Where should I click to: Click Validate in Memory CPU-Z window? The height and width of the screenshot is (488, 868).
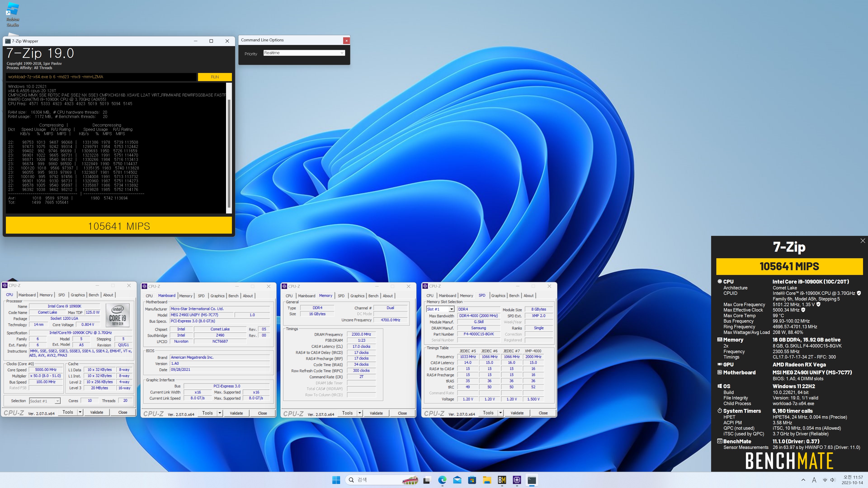[x=376, y=413]
